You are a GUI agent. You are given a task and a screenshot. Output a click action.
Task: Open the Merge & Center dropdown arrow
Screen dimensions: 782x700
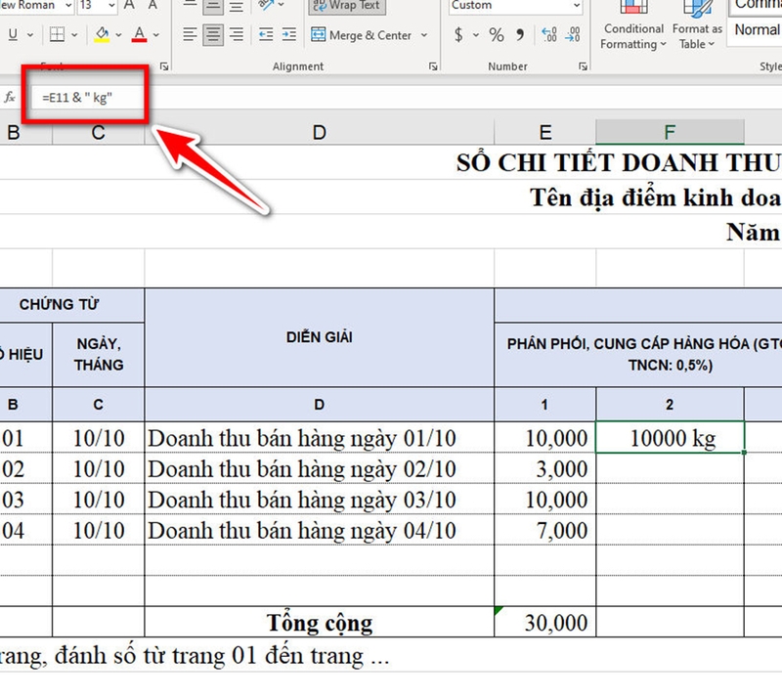(x=424, y=35)
